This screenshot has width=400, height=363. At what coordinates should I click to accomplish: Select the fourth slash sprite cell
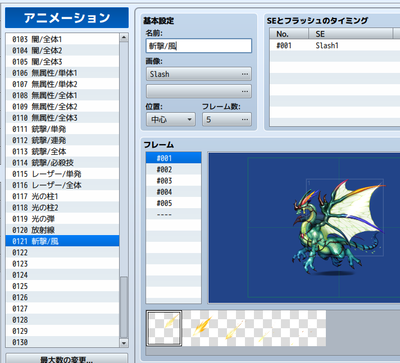(x=272, y=328)
